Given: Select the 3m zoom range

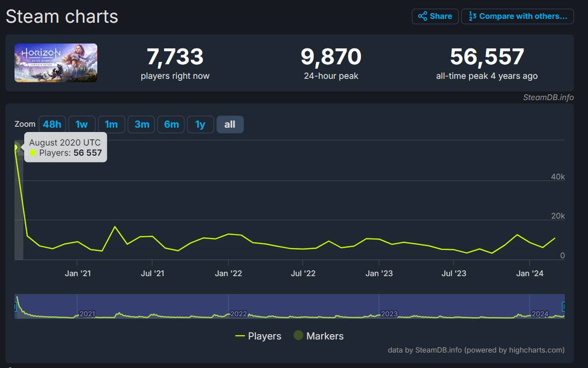Looking at the screenshot, I should click(x=142, y=124).
